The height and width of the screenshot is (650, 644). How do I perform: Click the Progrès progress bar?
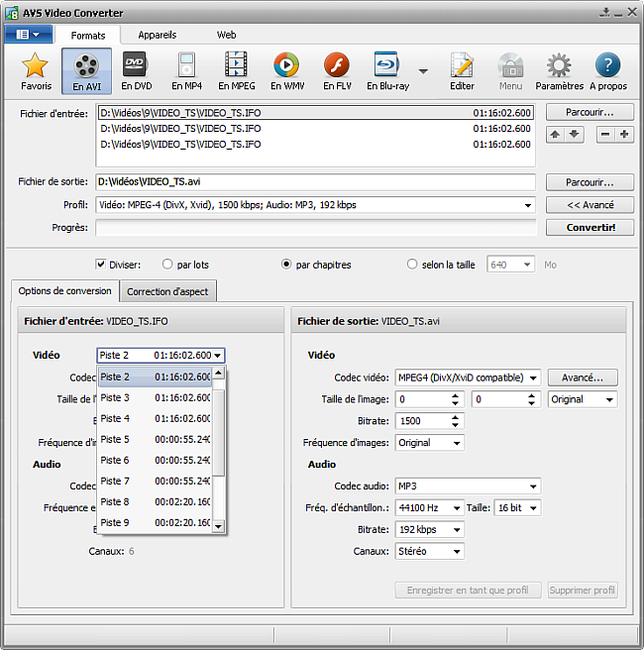click(x=315, y=228)
